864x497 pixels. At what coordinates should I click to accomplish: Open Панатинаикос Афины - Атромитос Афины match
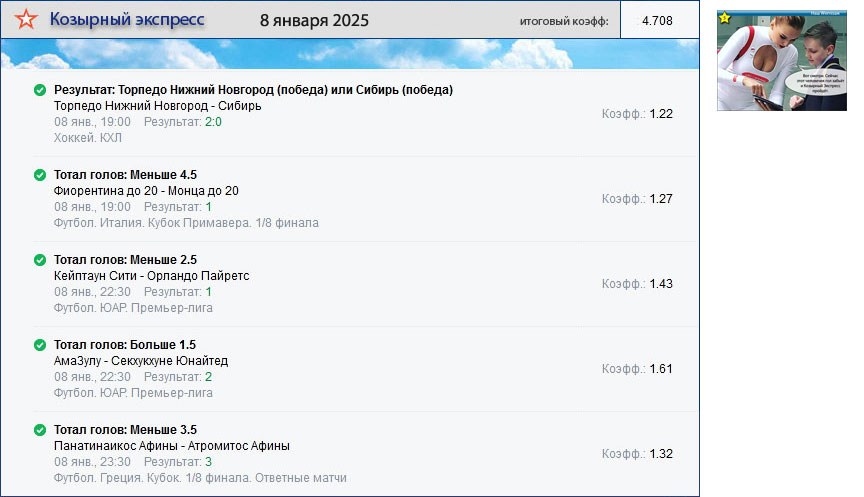click(171, 446)
